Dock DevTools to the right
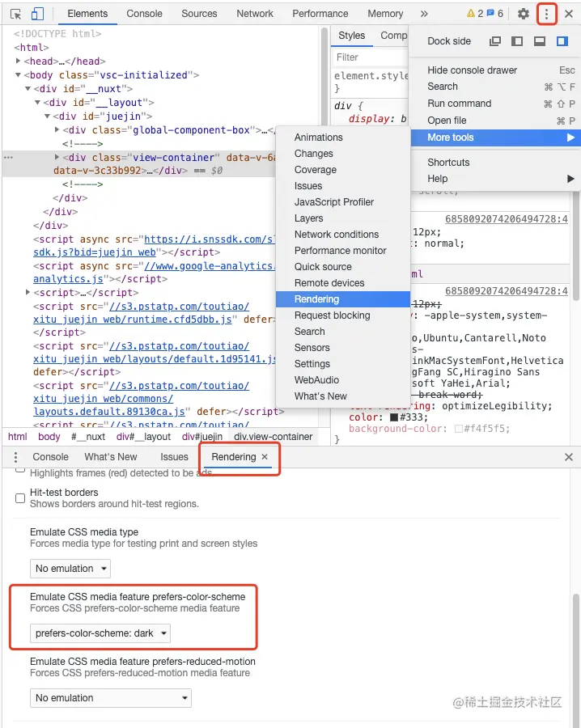This screenshot has width=581, height=728. (x=562, y=41)
